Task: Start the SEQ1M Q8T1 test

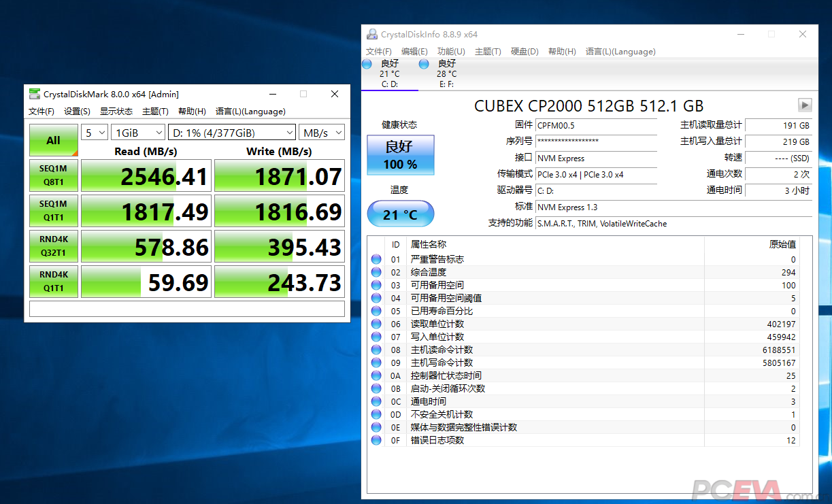Action: point(54,175)
